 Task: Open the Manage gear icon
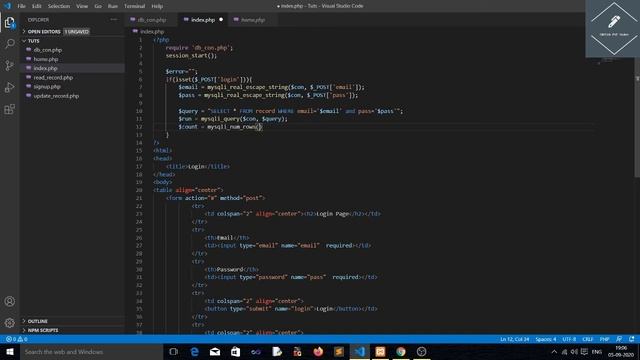(9, 323)
